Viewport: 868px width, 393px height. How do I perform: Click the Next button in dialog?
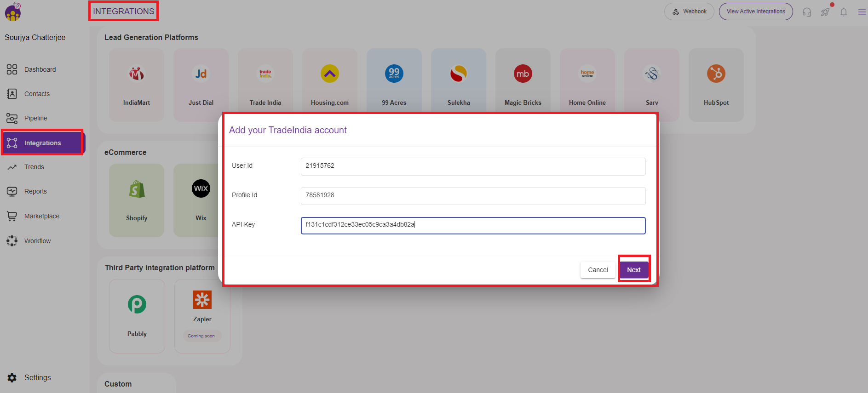pos(633,270)
